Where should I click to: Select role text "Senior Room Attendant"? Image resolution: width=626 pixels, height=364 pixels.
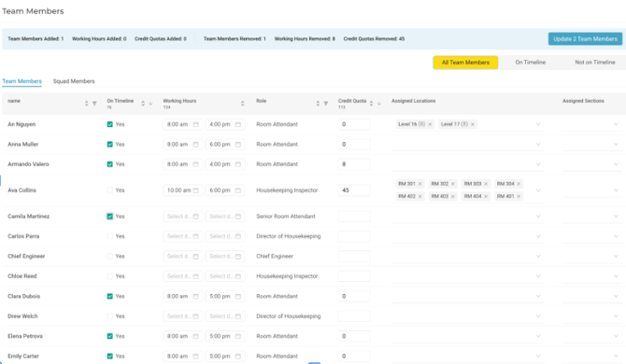pyautogui.click(x=286, y=217)
